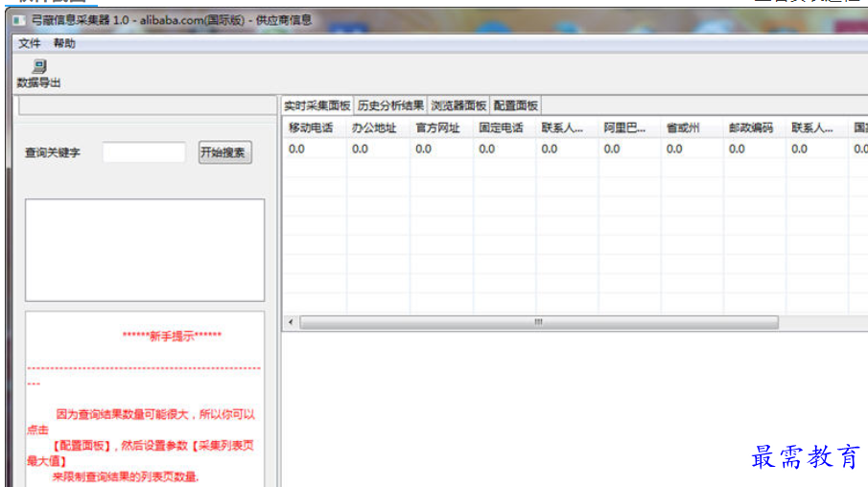
Task: Focus the 查询关键字 input field
Action: (144, 152)
